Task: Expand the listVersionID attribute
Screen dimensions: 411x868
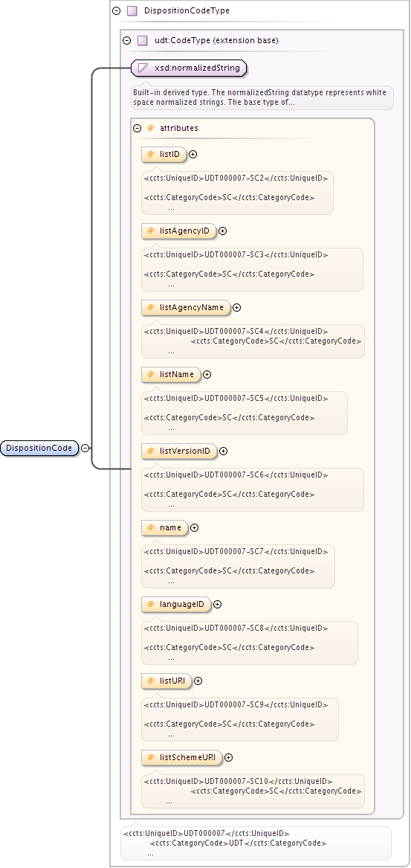Action: [x=224, y=451]
